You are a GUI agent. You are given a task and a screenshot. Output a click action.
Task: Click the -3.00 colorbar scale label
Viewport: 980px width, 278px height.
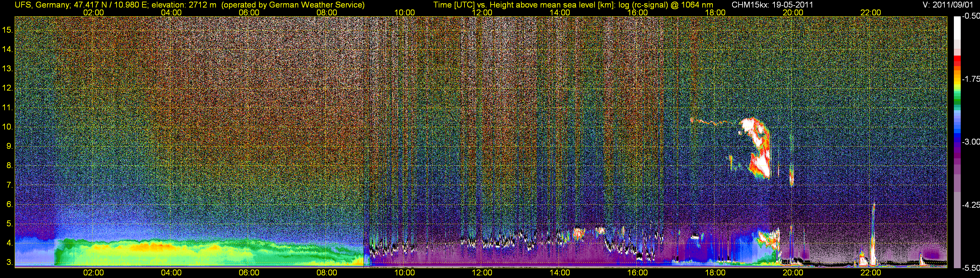point(971,142)
